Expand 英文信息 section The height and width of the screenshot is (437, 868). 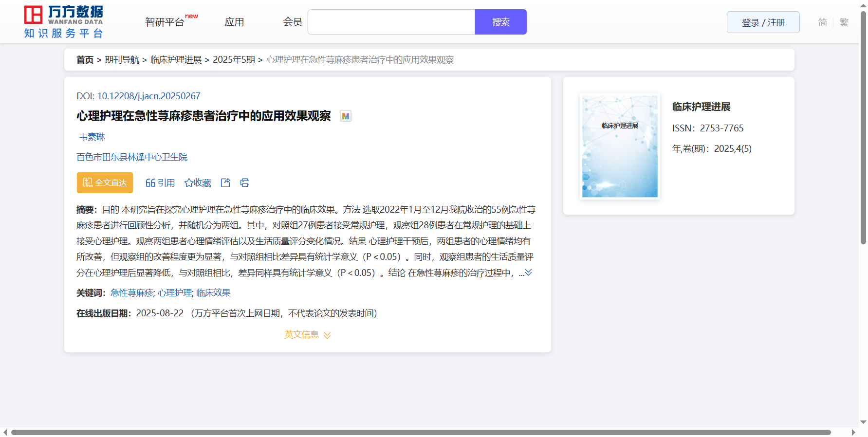pyautogui.click(x=308, y=335)
